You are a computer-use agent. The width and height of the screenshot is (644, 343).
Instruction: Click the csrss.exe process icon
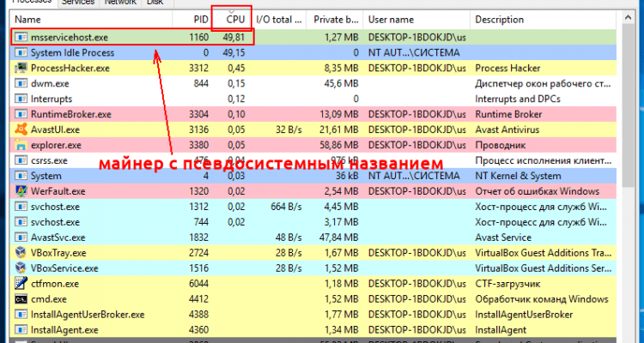21,160
